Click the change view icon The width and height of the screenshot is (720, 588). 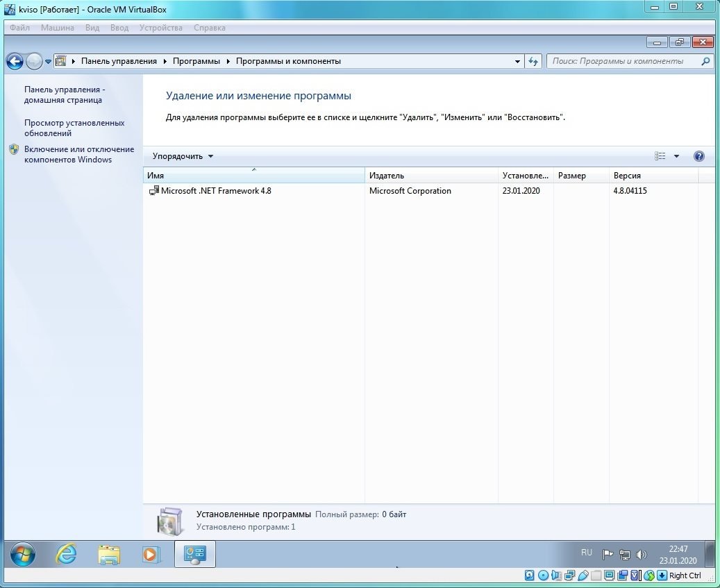coord(660,156)
